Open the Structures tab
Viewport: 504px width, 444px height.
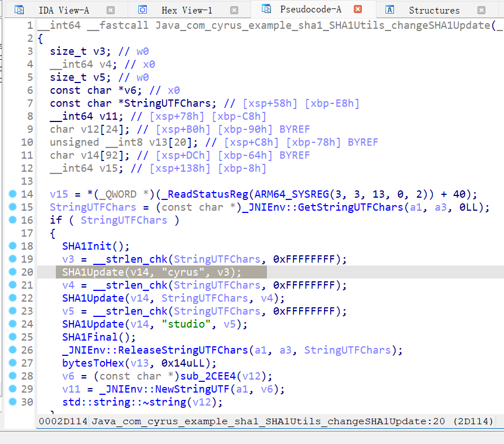434,10
